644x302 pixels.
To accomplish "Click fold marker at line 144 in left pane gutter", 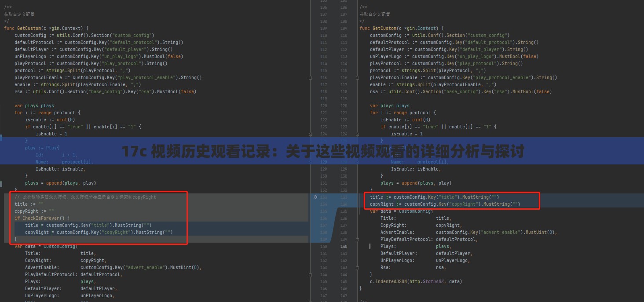I will [311, 274].
